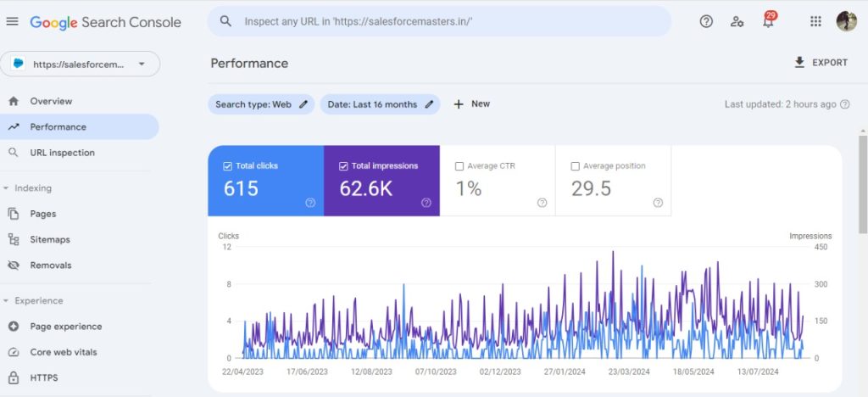This screenshot has height=397, width=868.
Task: Check the Average CTR checkbox
Action: click(459, 166)
